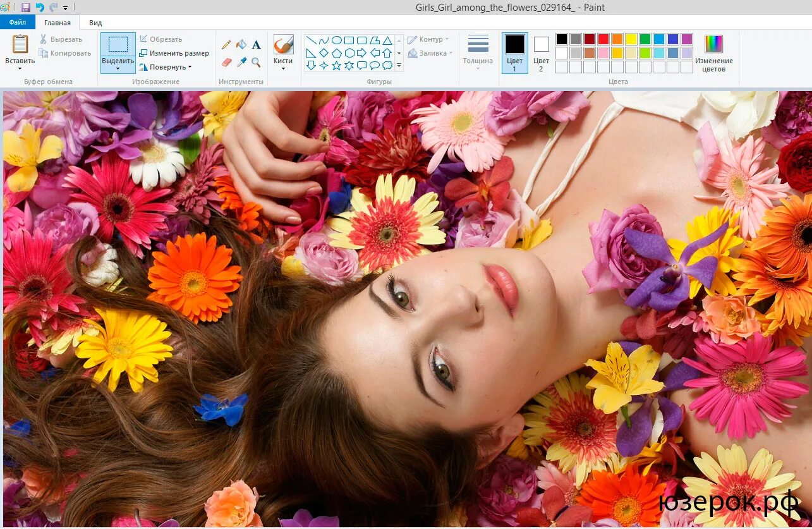Select the Text tool
The height and width of the screenshot is (529, 812).
point(256,45)
